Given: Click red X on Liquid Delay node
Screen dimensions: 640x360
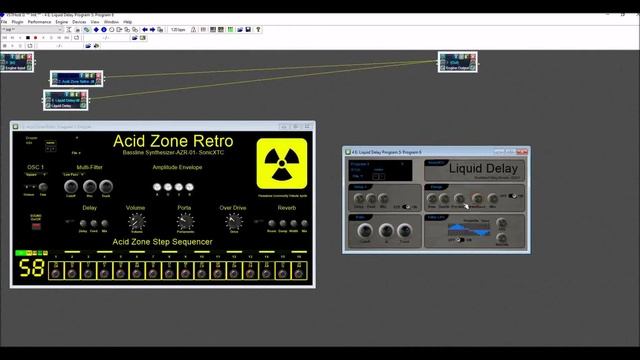Looking at the screenshot, I should (83, 95).
